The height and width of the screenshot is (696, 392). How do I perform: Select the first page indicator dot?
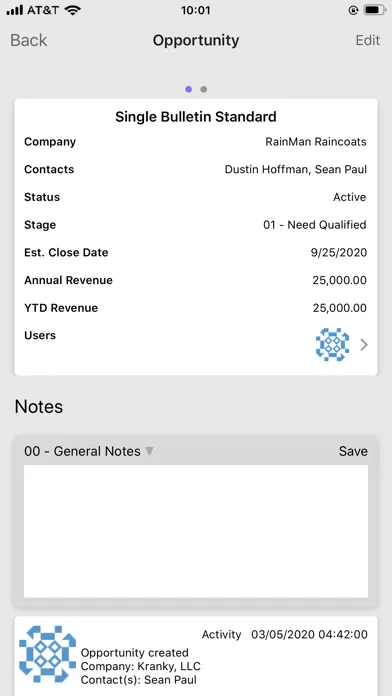pos(188,89)
